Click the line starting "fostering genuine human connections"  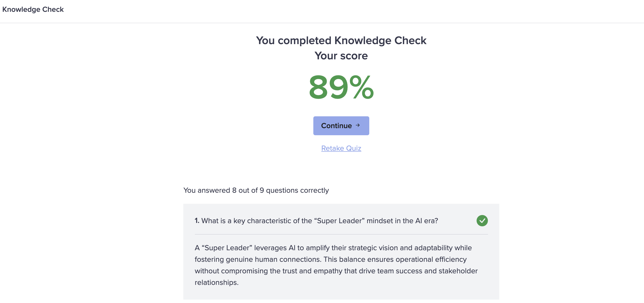click(330, 259)
